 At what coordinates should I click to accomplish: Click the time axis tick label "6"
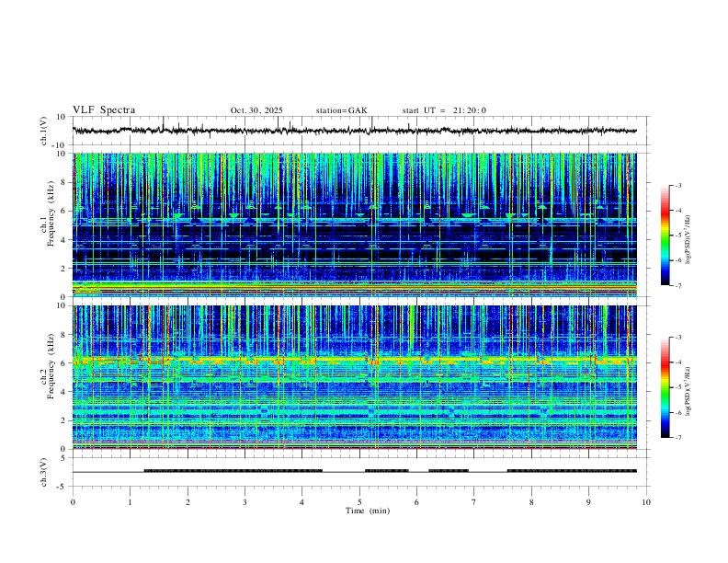coord(416,502)
